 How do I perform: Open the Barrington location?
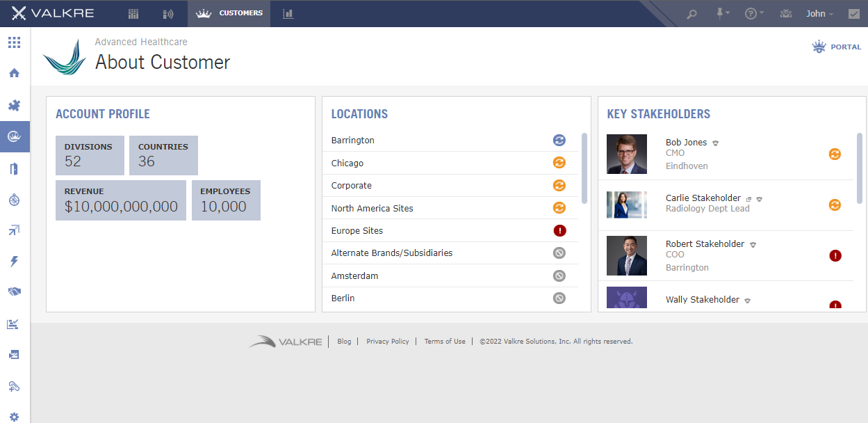coord(352,140)
